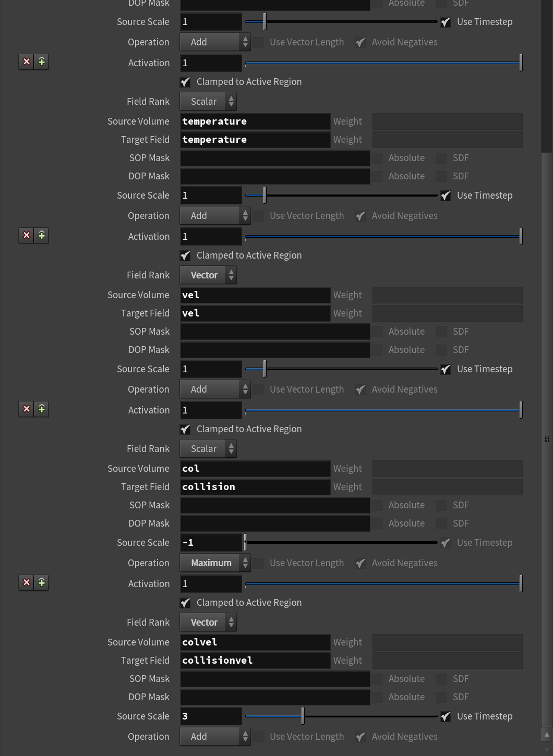Remove the colvel source entry via its X icon
The height and width of the screenshot is (756, 553).
point(27,583)
